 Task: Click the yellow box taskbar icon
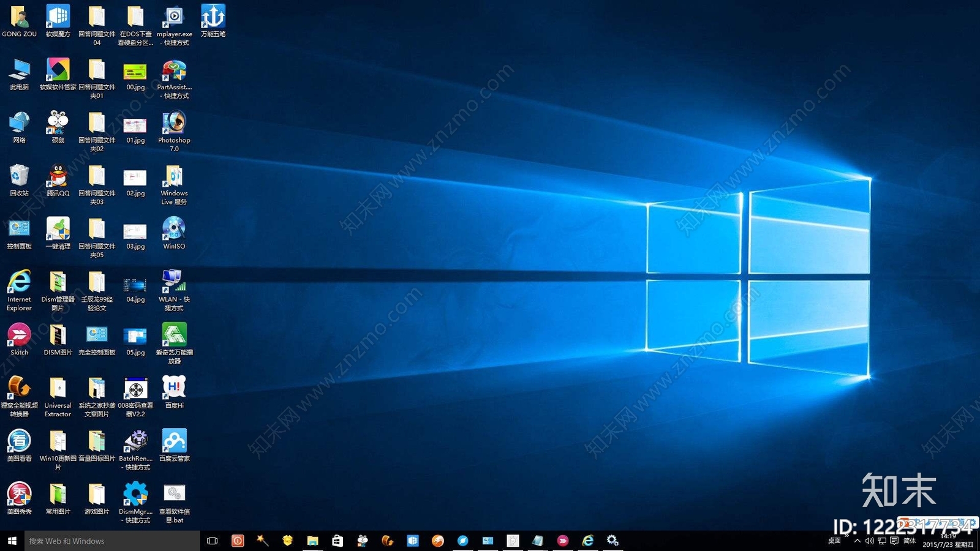(287, 541)
